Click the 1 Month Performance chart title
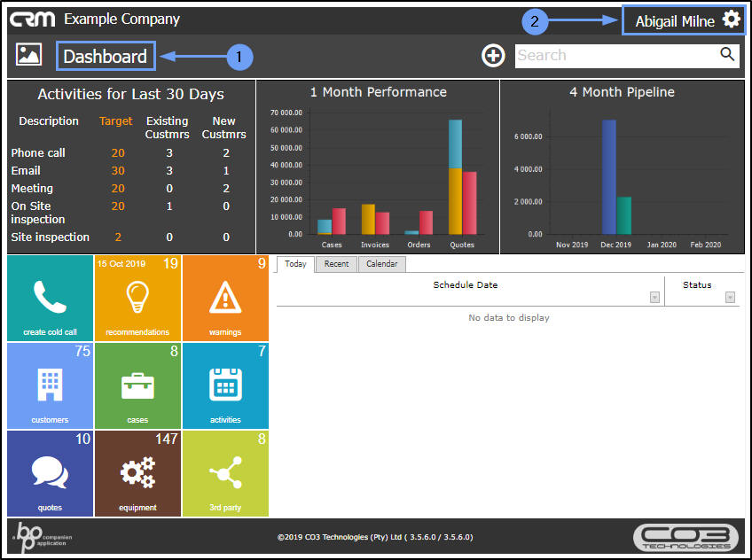Image resolution: width=752 pixels, height=560 pixels. 379,92
